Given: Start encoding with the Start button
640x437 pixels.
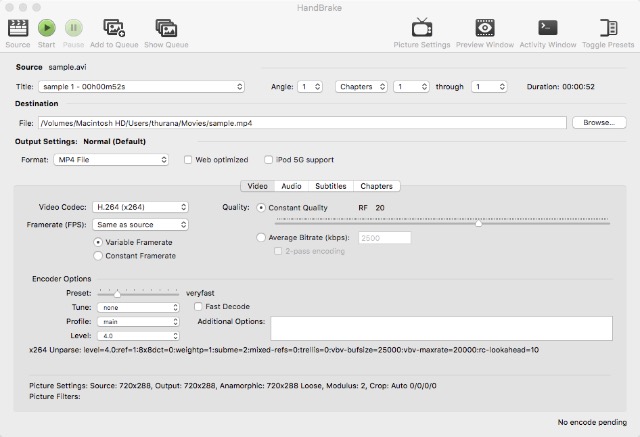Looking at the screenshot, I should 46,28.
